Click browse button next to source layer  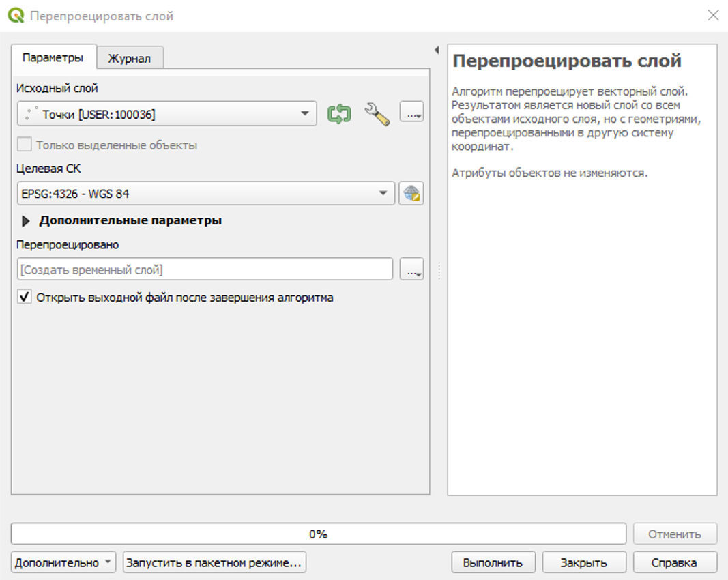411,114
